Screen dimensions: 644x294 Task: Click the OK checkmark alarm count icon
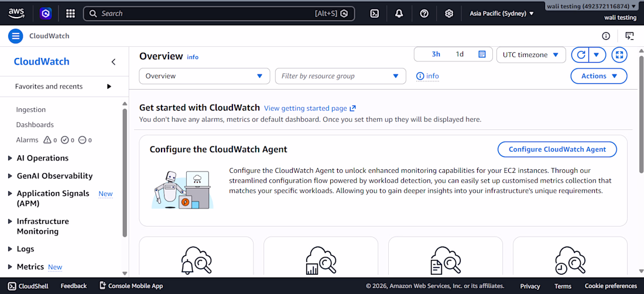64,140
